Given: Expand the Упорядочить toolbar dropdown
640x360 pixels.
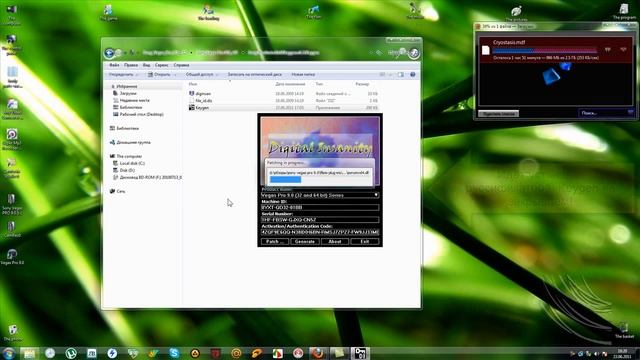Looking at the screenshot, I should (x=123, y=75).
